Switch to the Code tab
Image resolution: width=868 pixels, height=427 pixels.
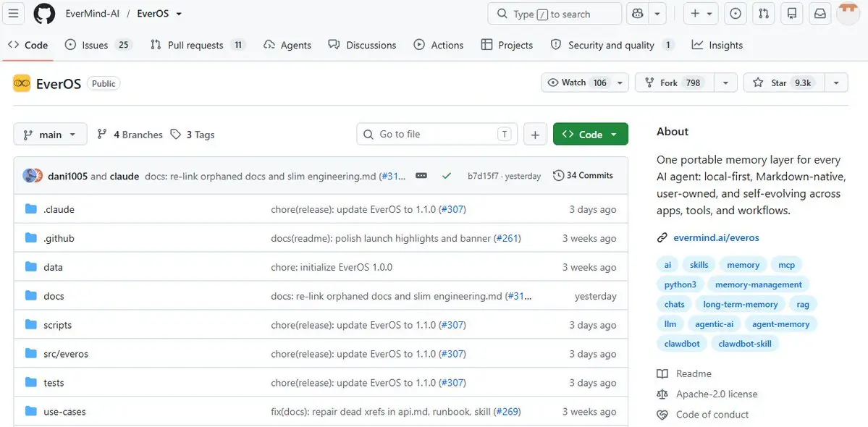[28, 46]
